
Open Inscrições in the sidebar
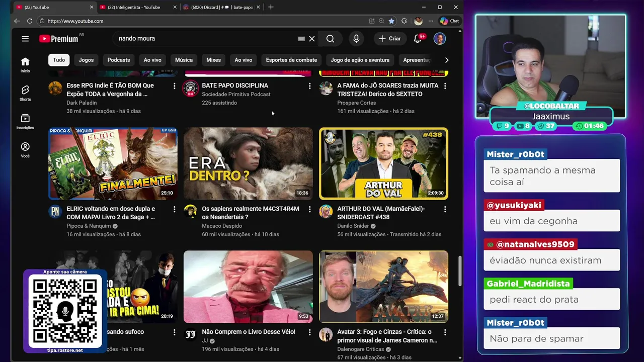[x=25, y=121]
